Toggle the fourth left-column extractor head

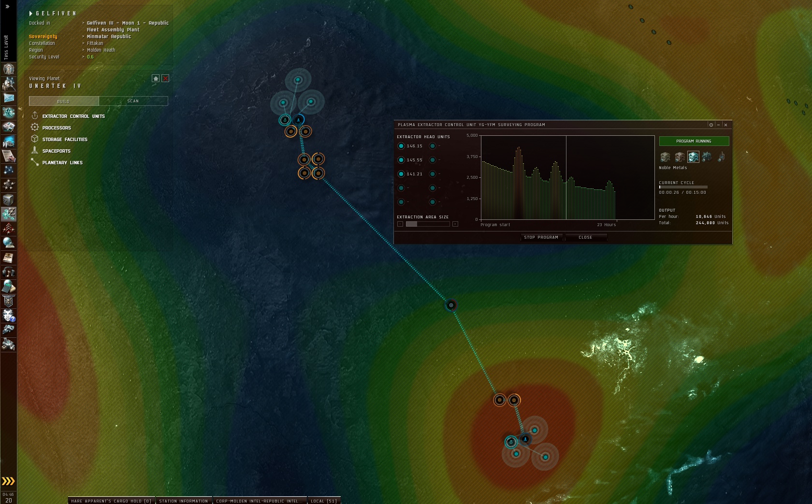point(401,188)
